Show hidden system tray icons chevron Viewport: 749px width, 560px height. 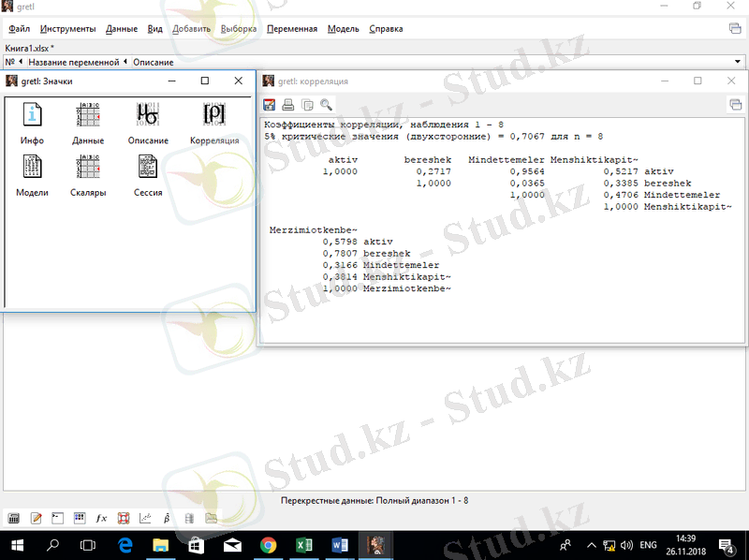(x=592, y=545)
